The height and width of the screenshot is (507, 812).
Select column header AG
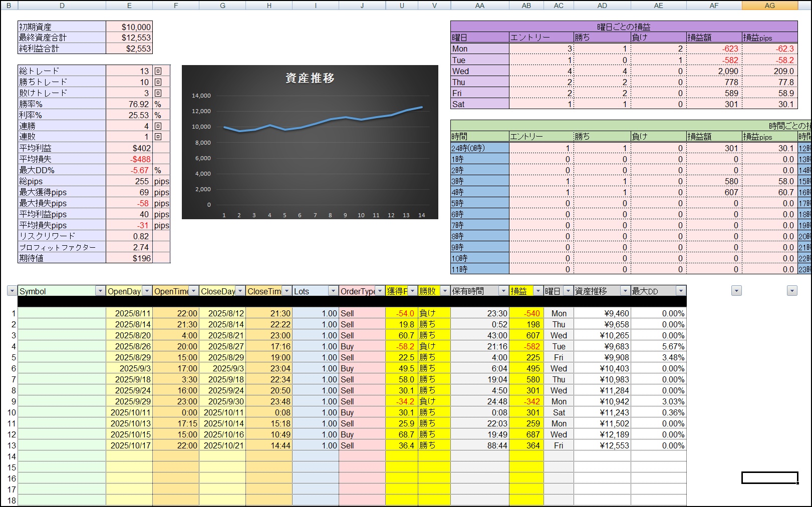[x=769, y=6]
